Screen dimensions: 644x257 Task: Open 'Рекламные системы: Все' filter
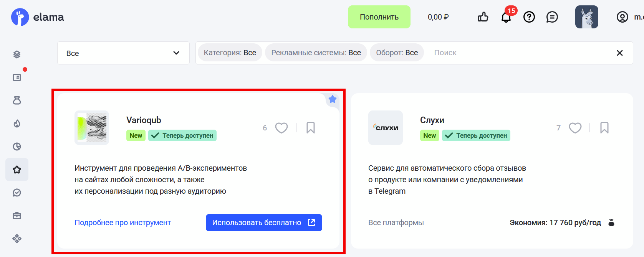pos(316,53)
